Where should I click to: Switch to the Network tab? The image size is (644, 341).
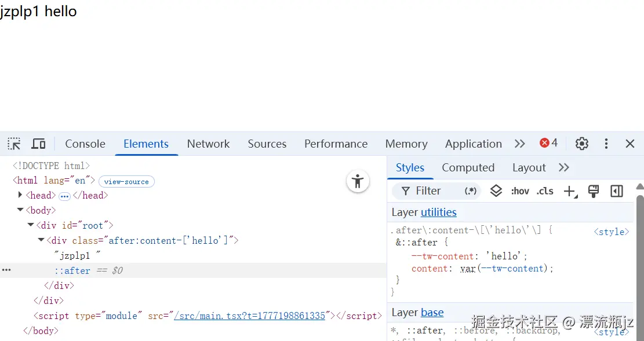(x=208, y=144)
